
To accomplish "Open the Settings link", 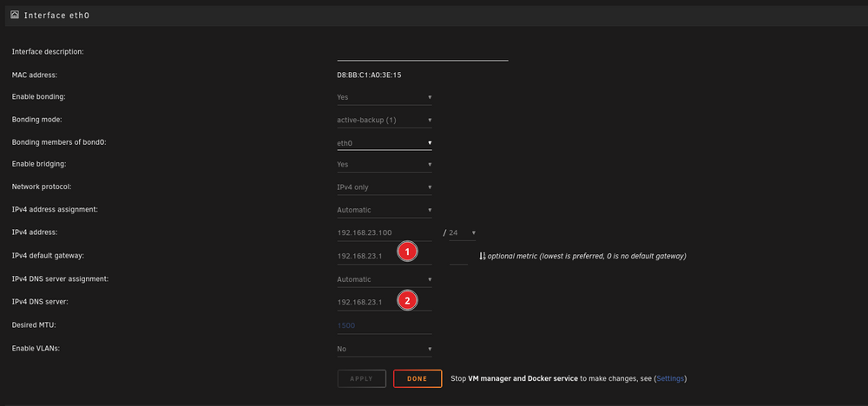I will [670, 379].
